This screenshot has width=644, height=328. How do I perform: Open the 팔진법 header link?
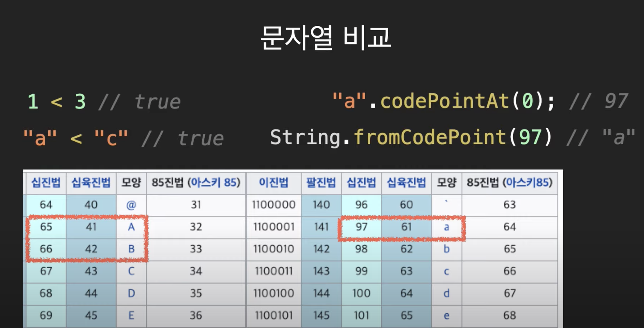[x=321, y=182]
